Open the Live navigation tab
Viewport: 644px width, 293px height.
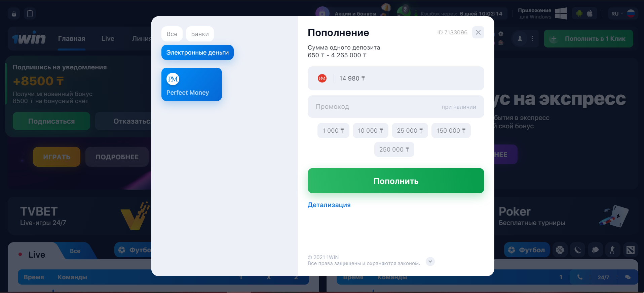[x=108, y=39]
